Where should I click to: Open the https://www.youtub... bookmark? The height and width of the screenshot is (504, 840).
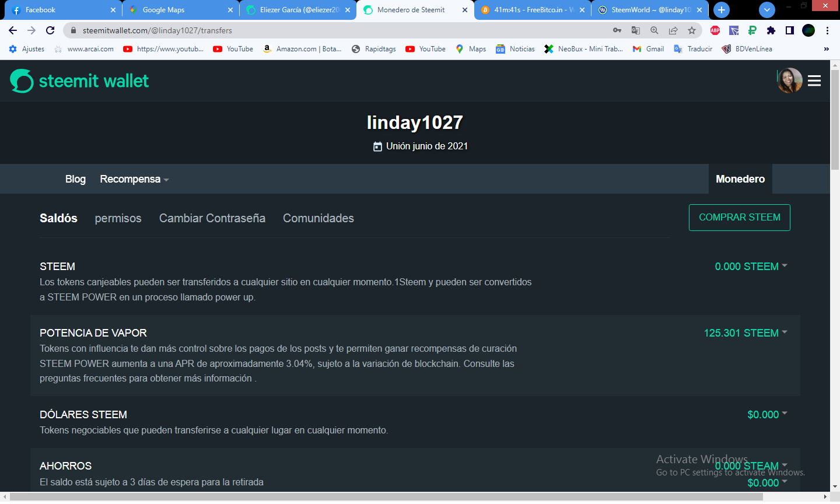click(x=164, y=49)
